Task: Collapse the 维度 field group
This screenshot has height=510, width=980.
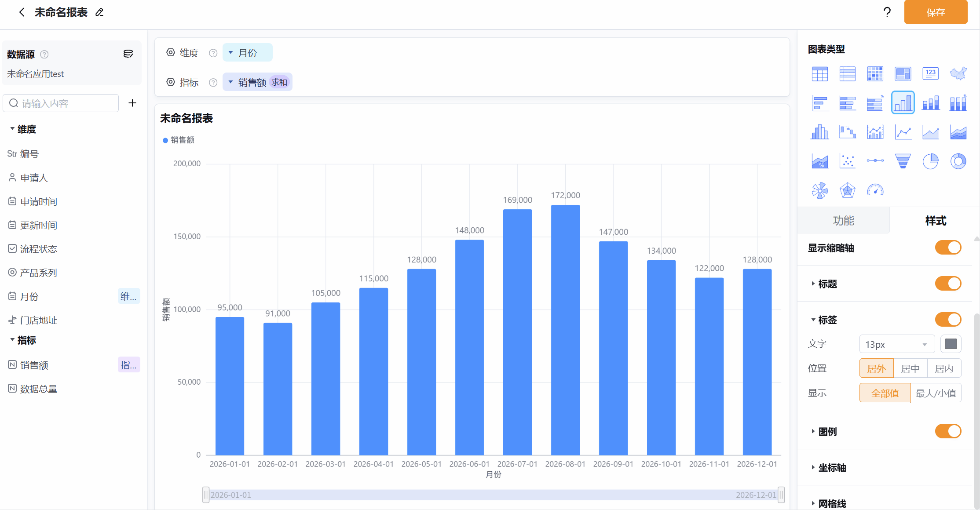Action: coord(12,129)
